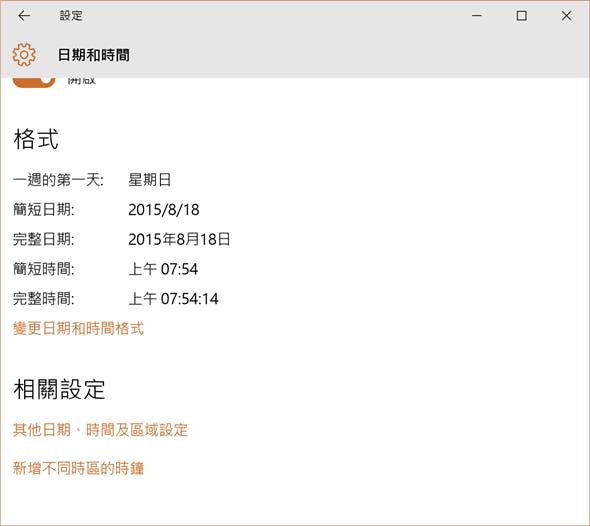The width and height of the screenshot is (590, 526).
Task: Click the 完整日期 label
Action: (x=44, y=239)
